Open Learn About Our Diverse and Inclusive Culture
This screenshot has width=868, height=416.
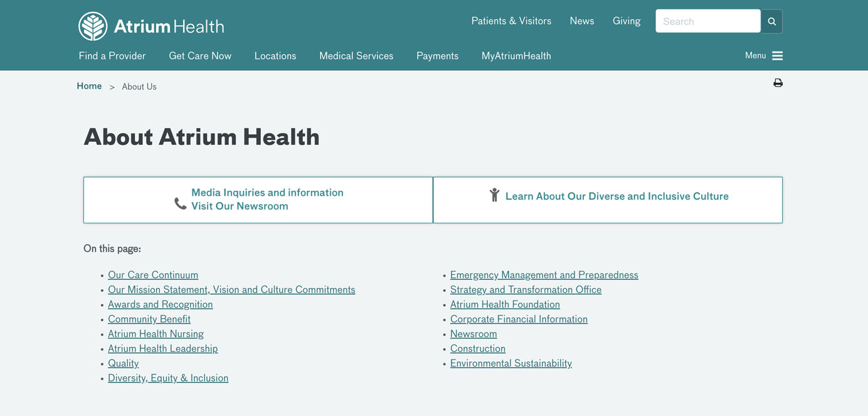[617, 196]
